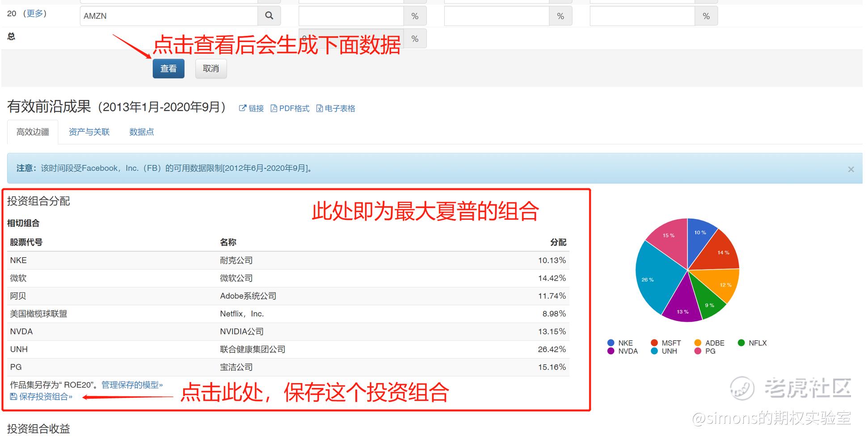Switch to the 数据点 tab
The width and height of the screenshot is (868, 438).
[141, 132]
